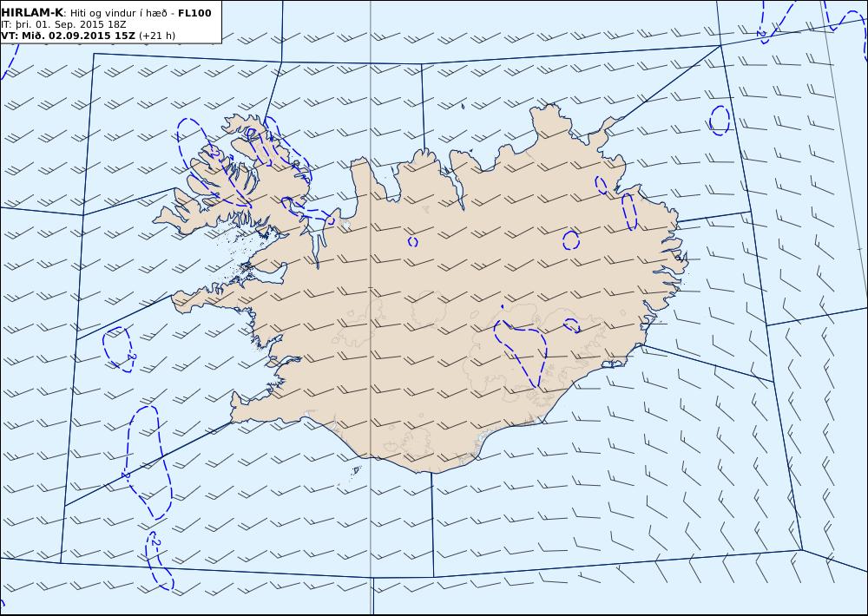This screenshot has height=616, width=868.
Task: Click the FL100 flight level label
Action: point(194,13)
